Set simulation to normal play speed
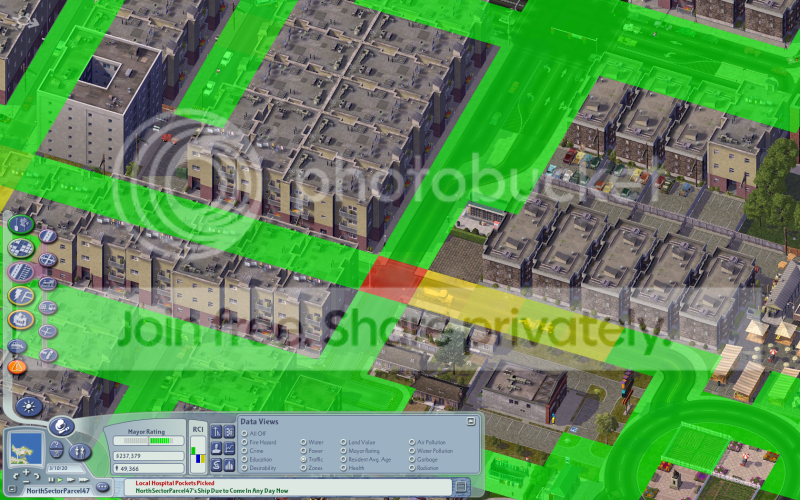This screenshot has width=800, height=500. 60,480
